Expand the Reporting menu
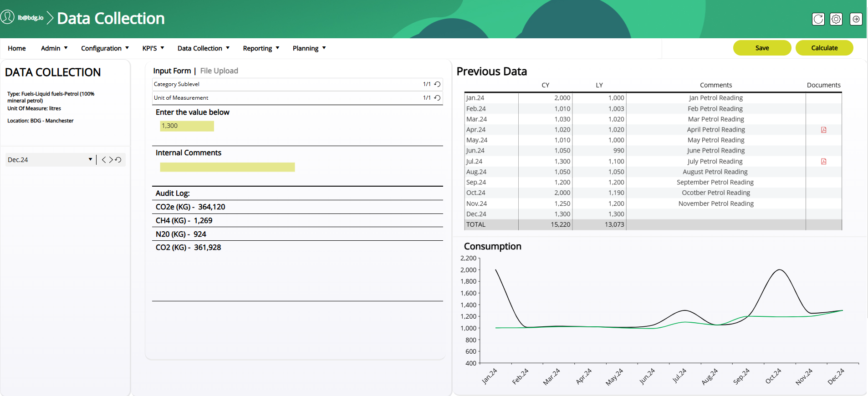 click(x=261, y=48)
